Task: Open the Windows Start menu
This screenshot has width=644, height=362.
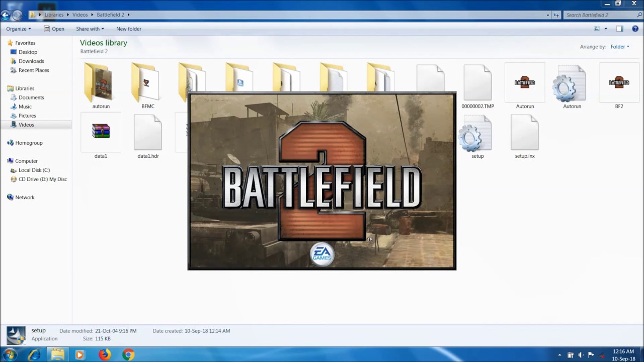Action: [10, 354]
